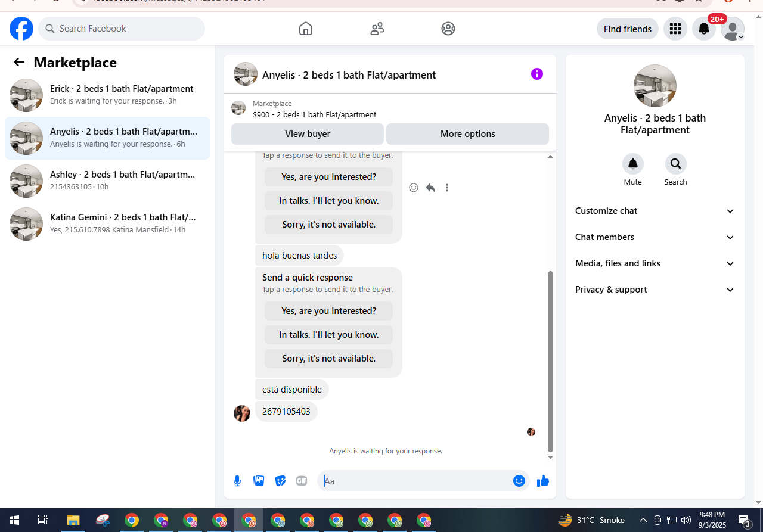Send "In talks. I'll let you know." above "está disponible"
Viewport: 763px width, 532px height.
pyautogui.click(x=329, y=335)
